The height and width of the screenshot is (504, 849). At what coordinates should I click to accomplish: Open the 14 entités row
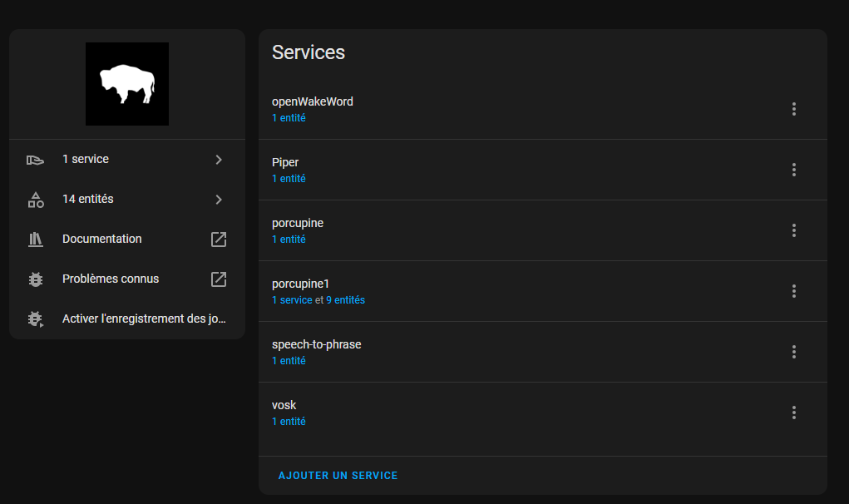point(127,200)
